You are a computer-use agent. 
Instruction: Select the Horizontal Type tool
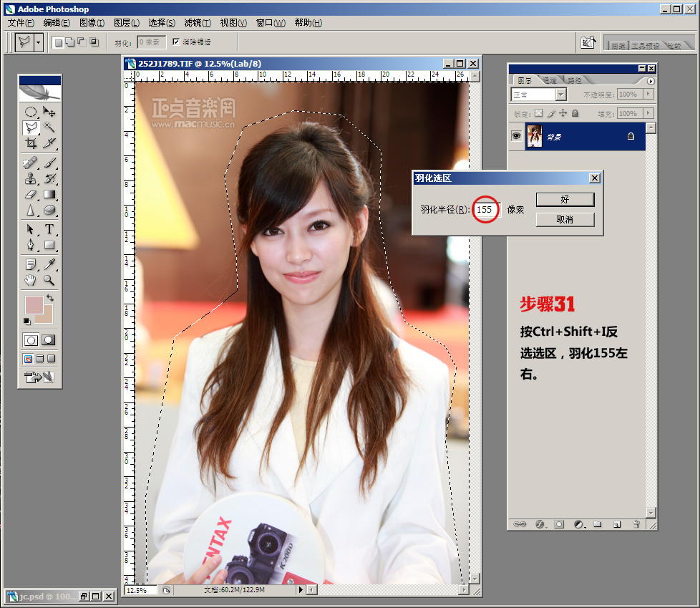(x=49, y=229)
